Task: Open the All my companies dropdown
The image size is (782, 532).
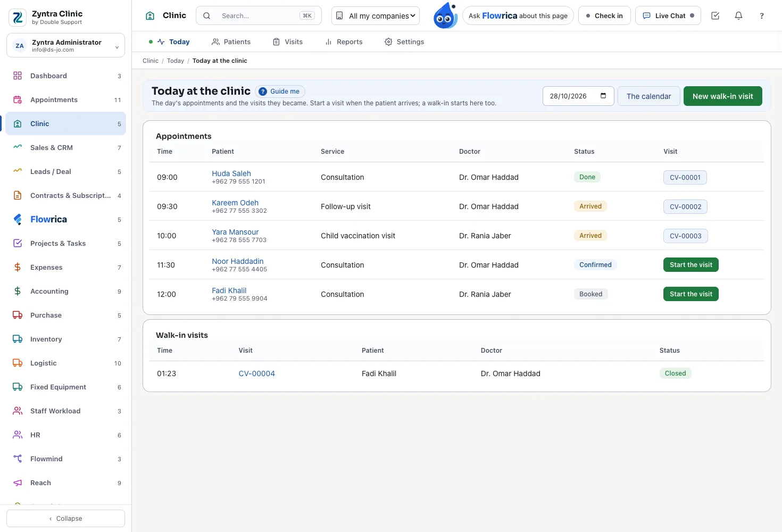Action: pos(376,16)
